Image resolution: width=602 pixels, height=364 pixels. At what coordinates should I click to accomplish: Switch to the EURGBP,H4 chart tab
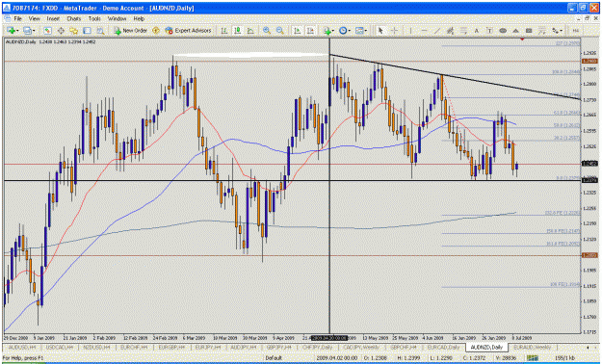tap(171, 347)
